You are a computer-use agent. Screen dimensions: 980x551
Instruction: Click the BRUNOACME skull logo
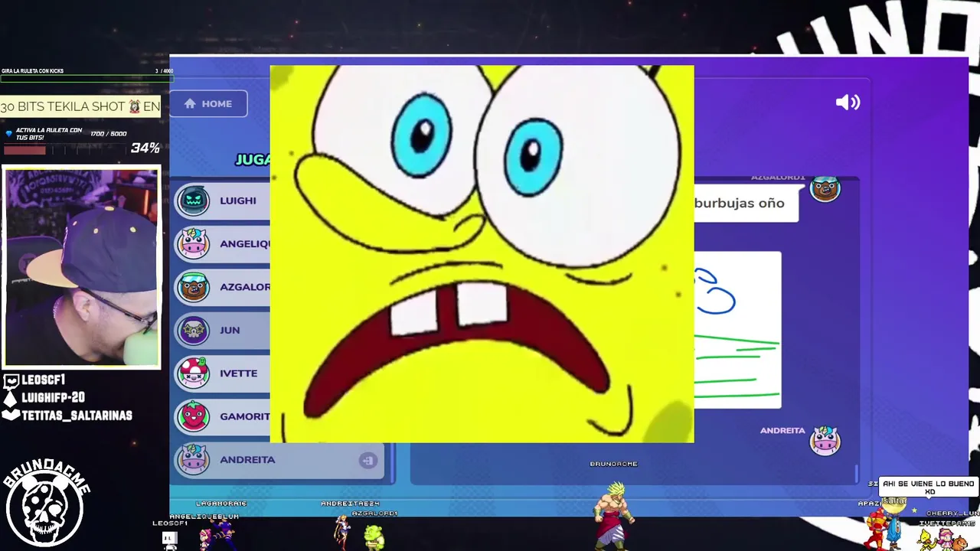47,503
